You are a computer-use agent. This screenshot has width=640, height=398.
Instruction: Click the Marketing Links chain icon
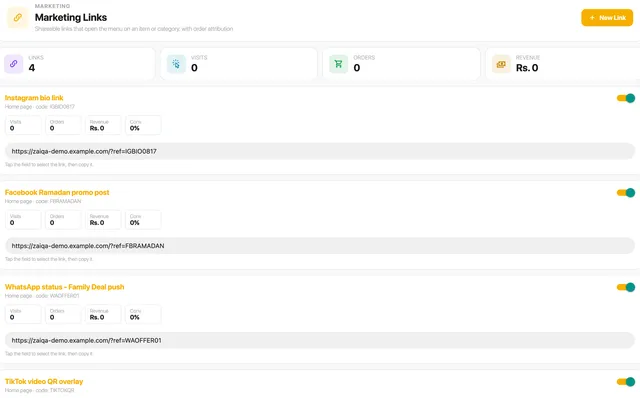coord(18,18)
